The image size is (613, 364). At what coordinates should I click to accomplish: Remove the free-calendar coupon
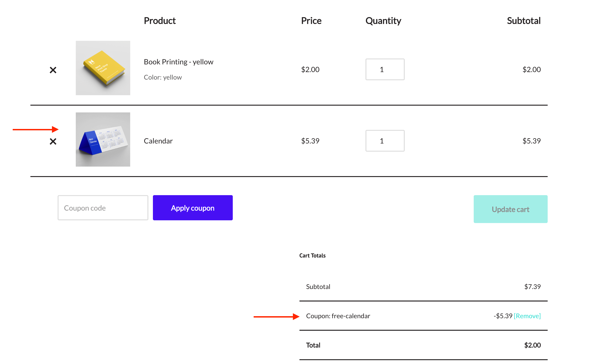[527, 316]
